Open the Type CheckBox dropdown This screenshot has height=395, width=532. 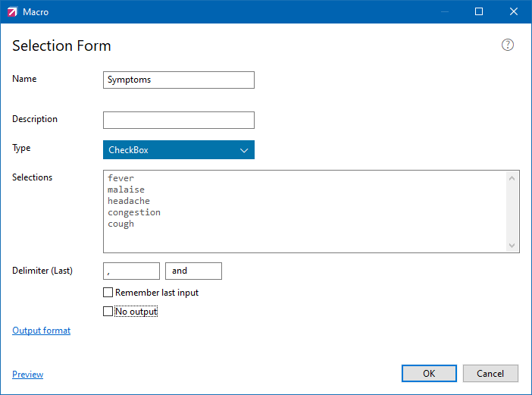point(179,150)
